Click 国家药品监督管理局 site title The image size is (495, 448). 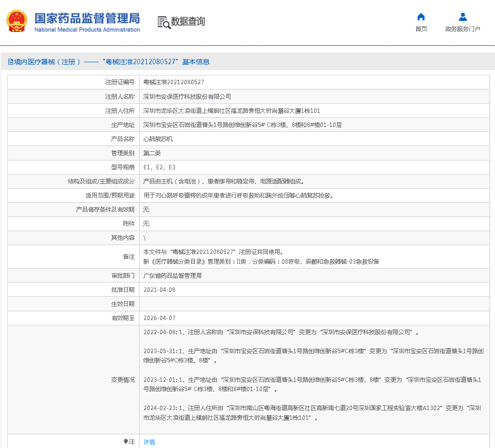[x=87, y=18]
